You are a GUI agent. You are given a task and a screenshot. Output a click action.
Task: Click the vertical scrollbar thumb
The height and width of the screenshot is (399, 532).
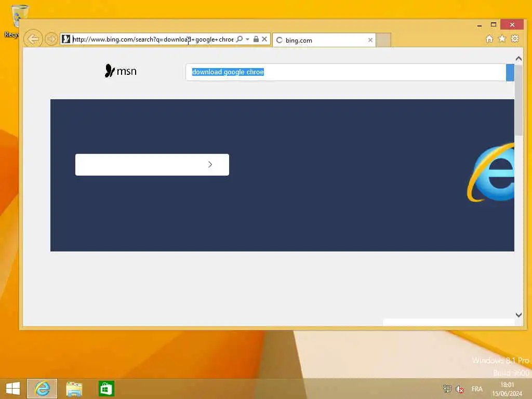click(x=518, y=100)
